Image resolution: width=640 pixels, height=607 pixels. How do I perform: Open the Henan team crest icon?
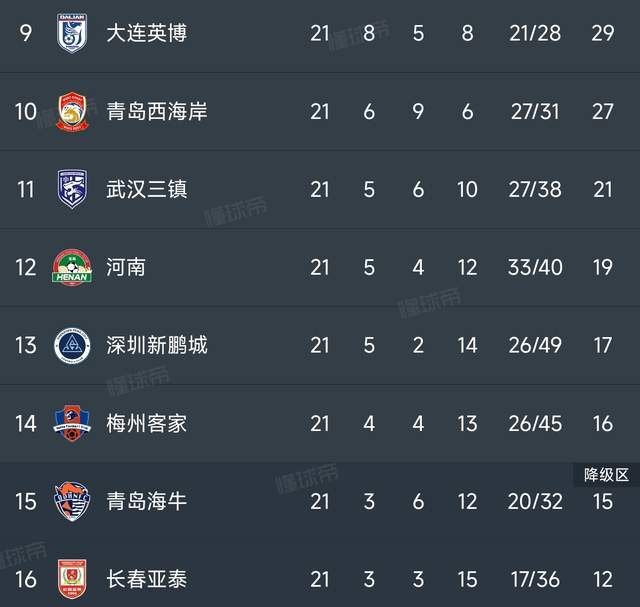pos(72,267)
